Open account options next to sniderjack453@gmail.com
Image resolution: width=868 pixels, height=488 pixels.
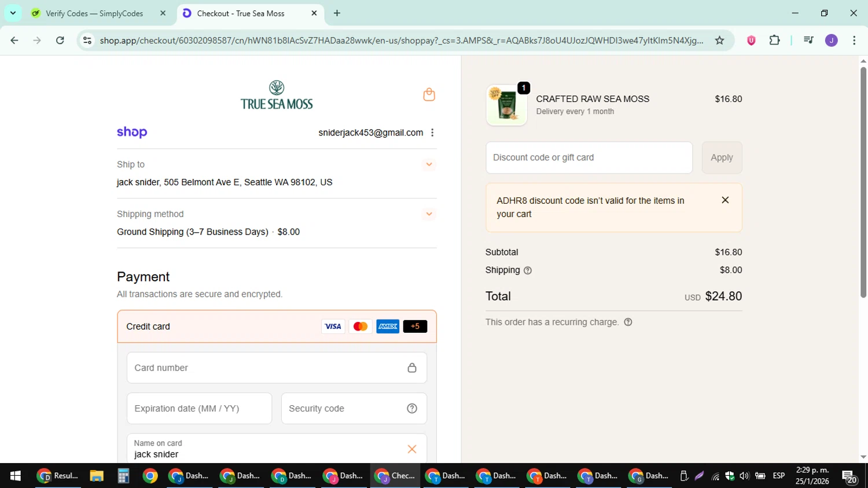click(432, 133)
